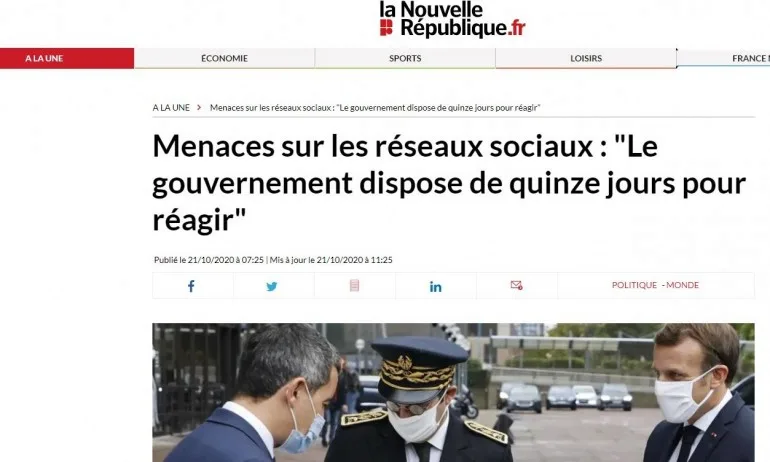Click breadcrumb article title link
The width and height of the screenshot is (770, 462).
375,108
